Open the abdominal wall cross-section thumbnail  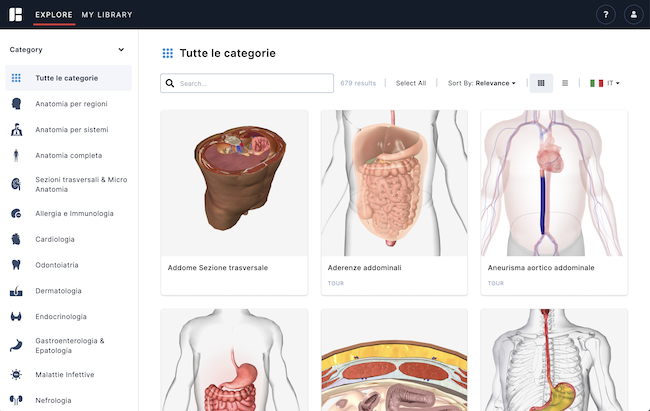pos(394,360)
